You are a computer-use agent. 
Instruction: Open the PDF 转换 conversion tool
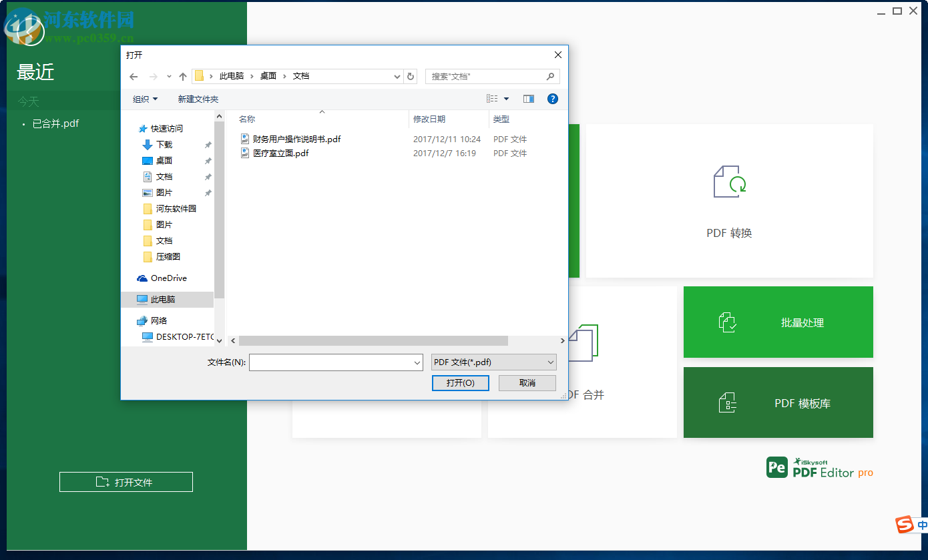pyautogui.click(x=729, y=200)
